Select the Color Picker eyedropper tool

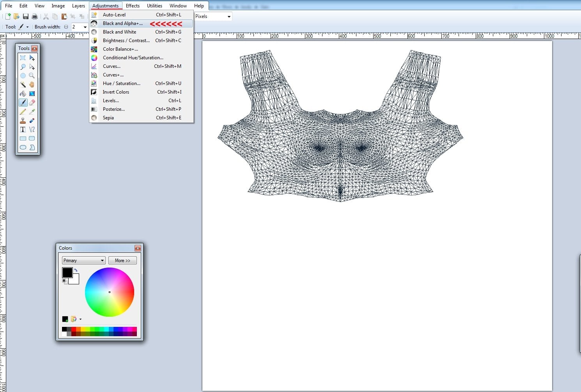(x=32, y=112)
